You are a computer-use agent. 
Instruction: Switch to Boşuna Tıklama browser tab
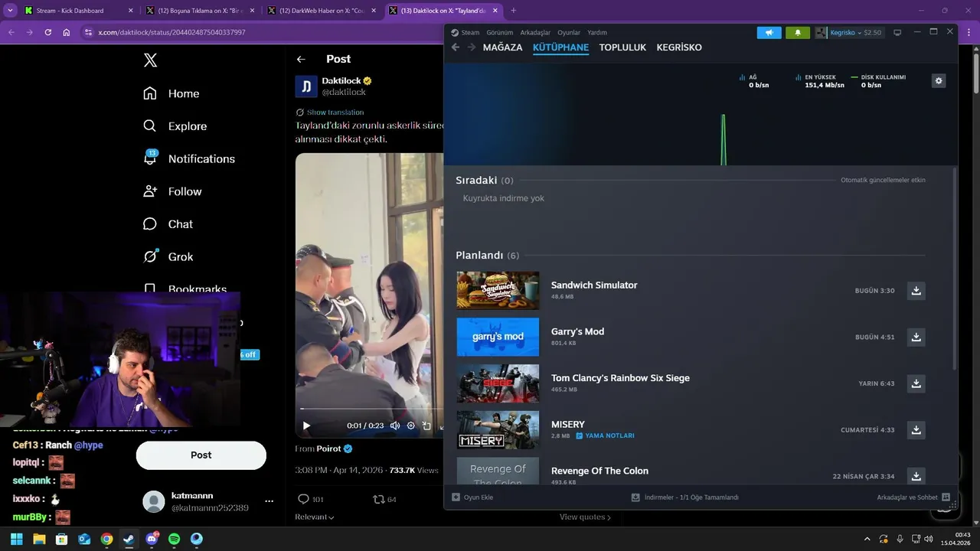[x=201, y=11]
